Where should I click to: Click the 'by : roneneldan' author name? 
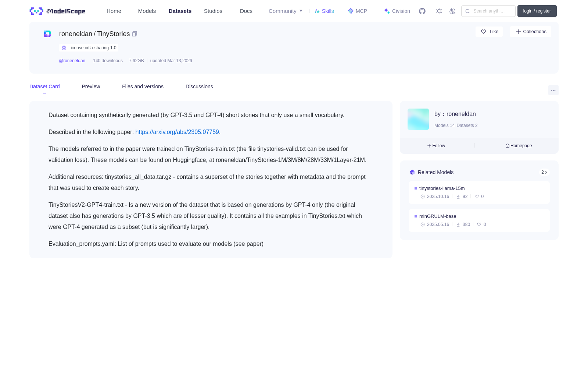455,114
